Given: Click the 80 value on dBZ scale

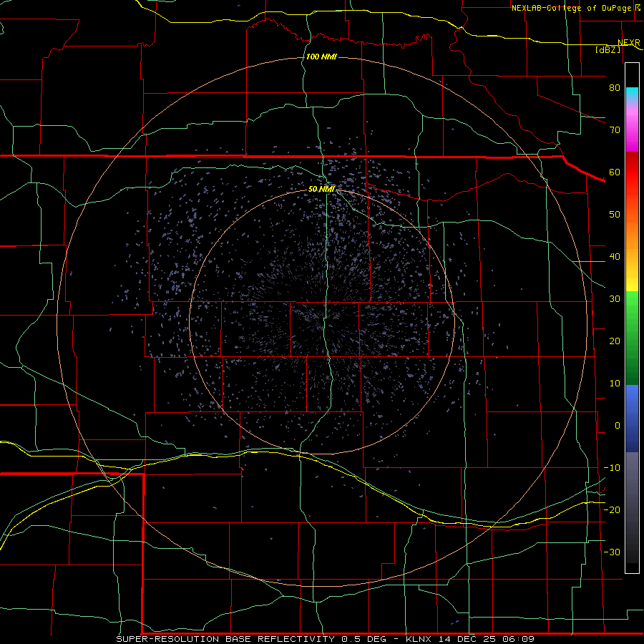Looking at the screenshot, I should [615, 87].
